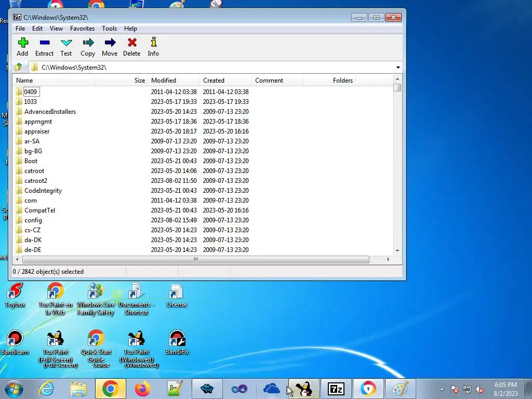Open Windows Live Family Safety shortcut
The height and width of the screenshot is (399, 532).
(x=96, y=299)
